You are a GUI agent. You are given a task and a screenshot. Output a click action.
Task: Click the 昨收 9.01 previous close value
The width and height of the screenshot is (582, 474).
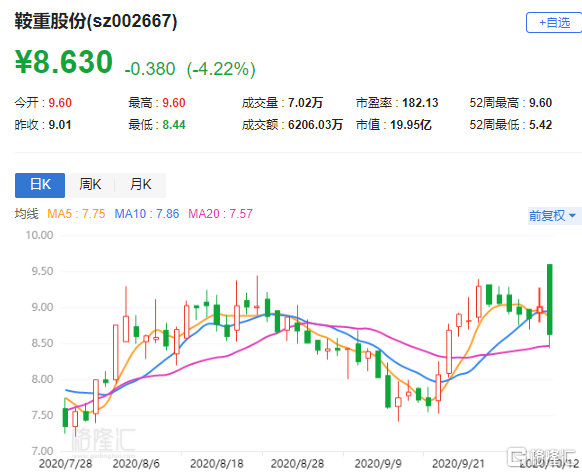(x=60, y=125)
